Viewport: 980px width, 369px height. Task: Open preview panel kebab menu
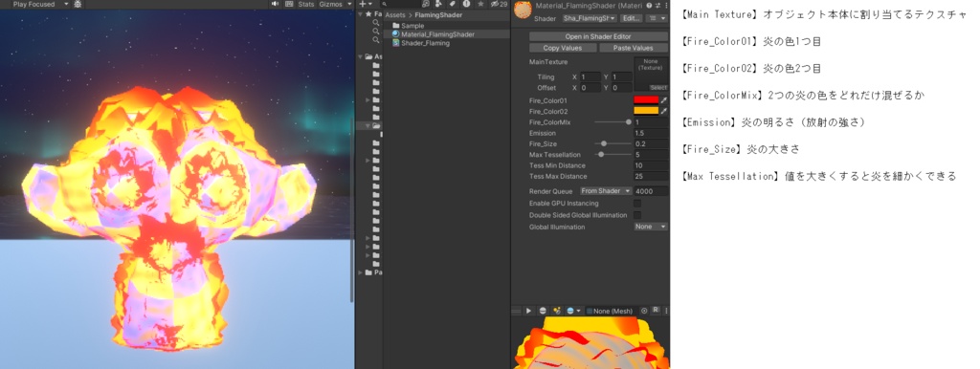point(665,311)
